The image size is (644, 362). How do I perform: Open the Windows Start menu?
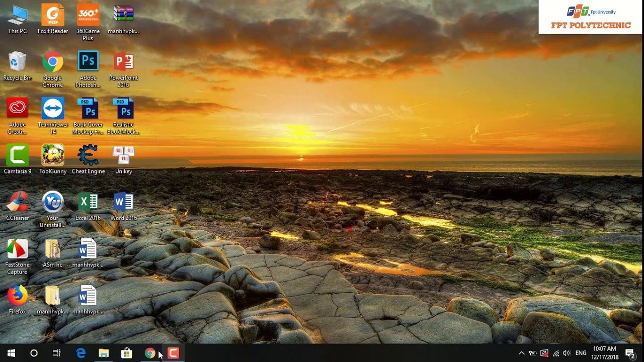point(11,353)
